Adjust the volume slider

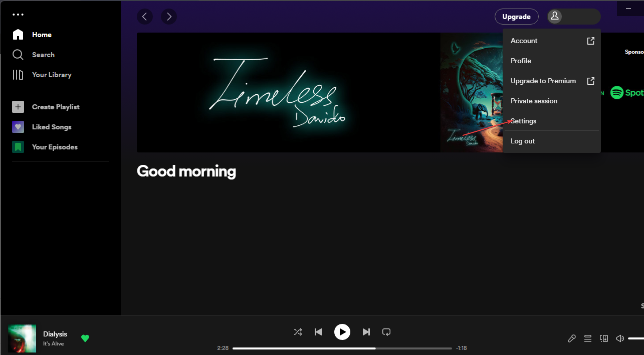tap(636, 338)
